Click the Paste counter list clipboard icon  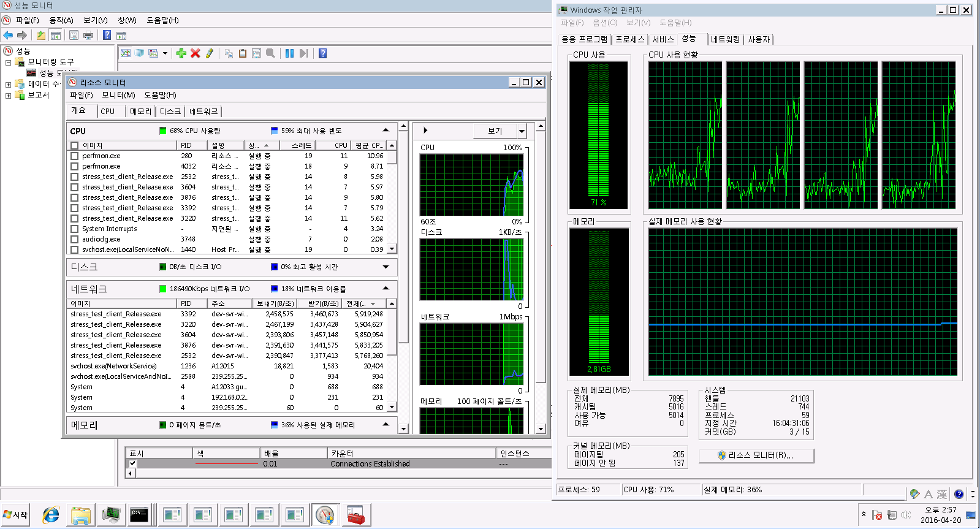(x=243, y=53)
